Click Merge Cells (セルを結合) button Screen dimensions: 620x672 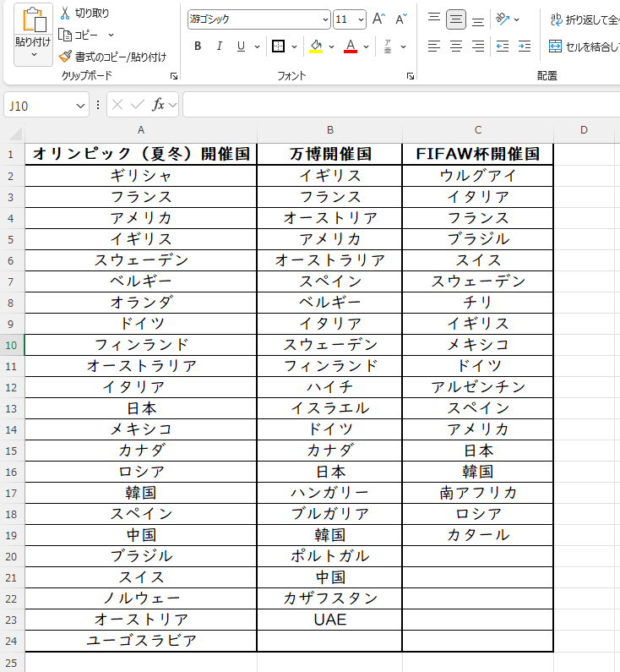pos(584,46)
